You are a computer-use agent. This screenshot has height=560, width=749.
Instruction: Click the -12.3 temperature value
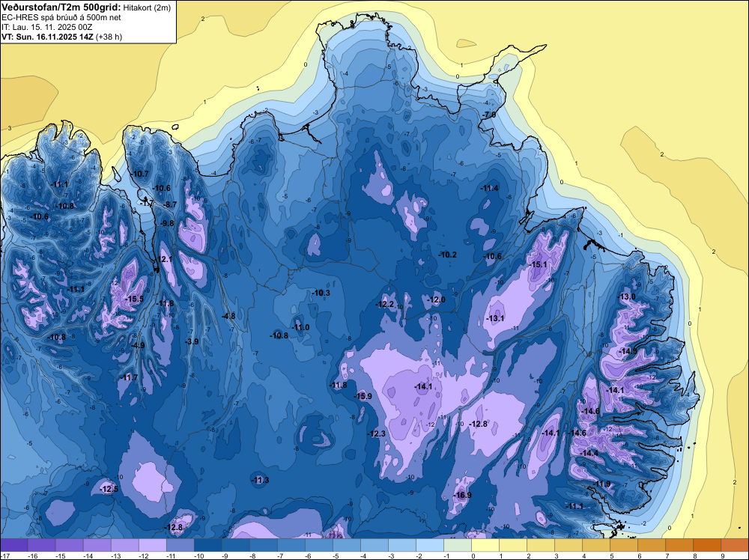click(377, 433)
